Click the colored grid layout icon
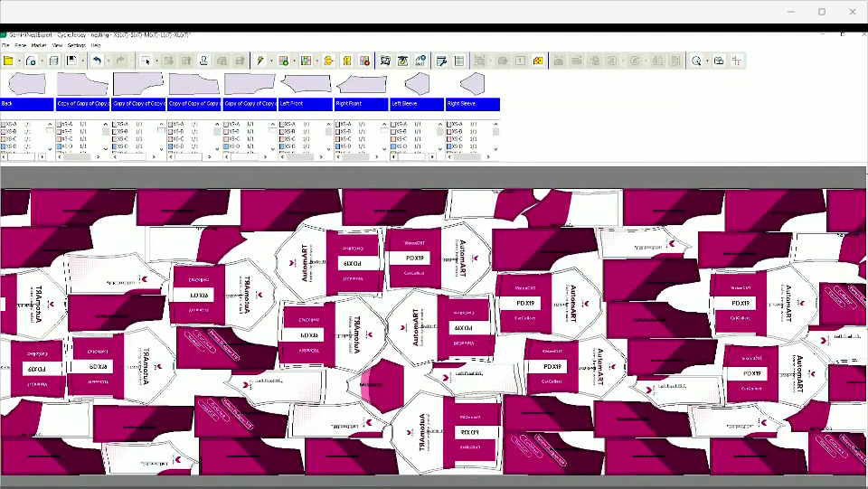 coord(307,61)
